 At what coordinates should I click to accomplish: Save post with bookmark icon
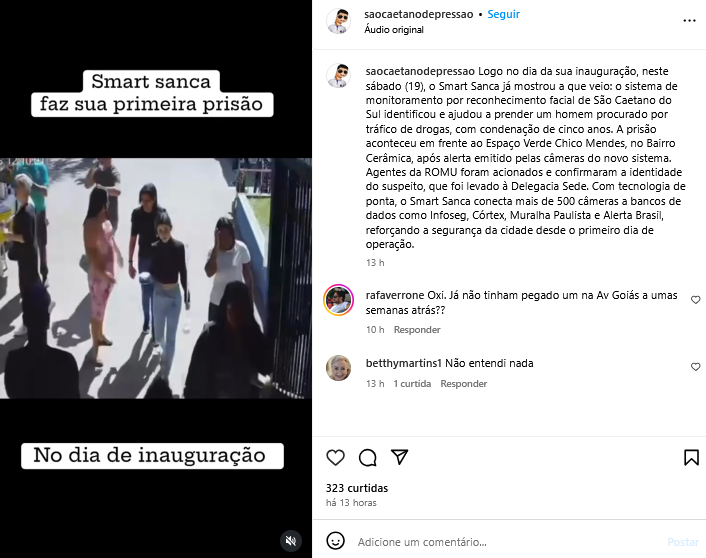coord(691,458)
